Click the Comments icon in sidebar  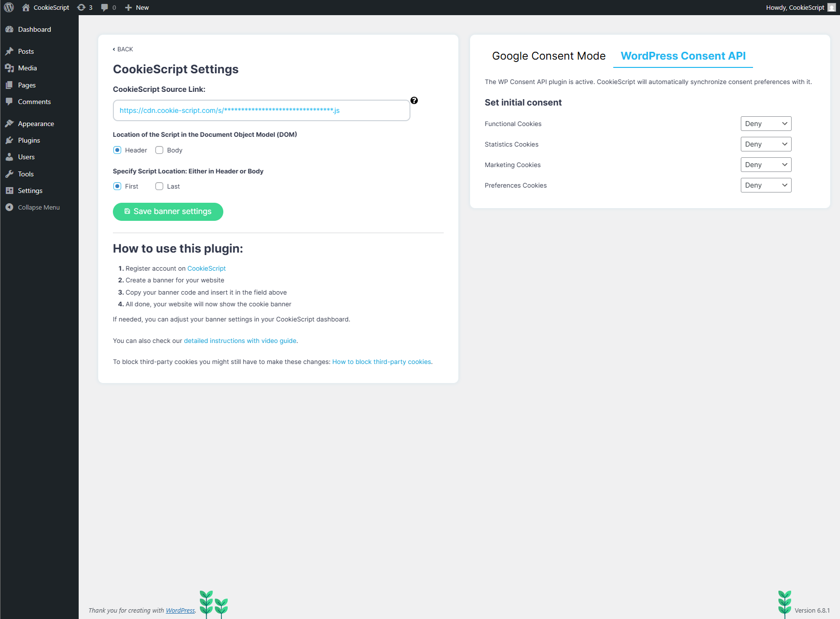9,102
